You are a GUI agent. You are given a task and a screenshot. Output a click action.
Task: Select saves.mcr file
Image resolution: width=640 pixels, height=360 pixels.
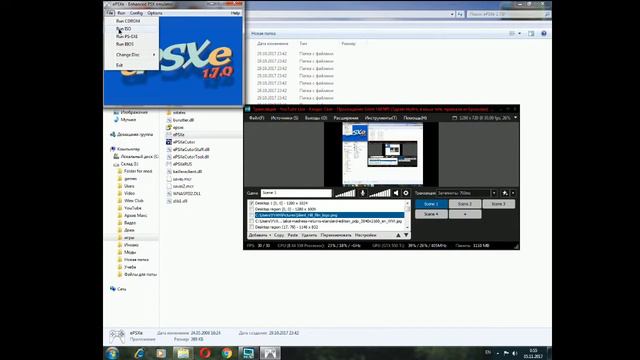point(182,179)
